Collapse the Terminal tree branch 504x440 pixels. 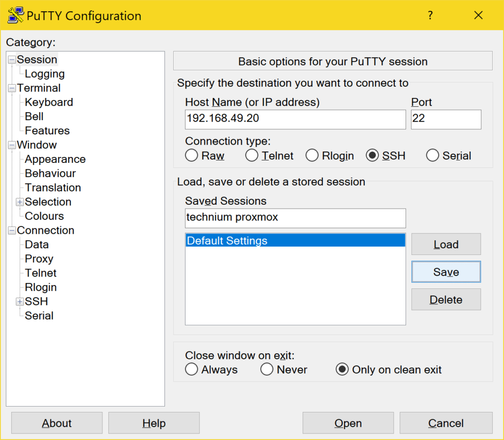(x=12, y=88)
